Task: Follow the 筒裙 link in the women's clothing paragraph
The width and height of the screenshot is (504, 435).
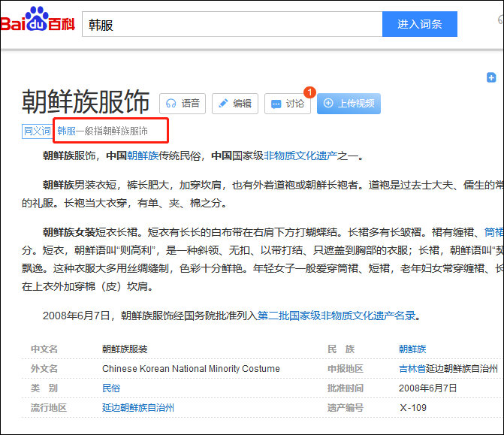Action: [493, 232]
